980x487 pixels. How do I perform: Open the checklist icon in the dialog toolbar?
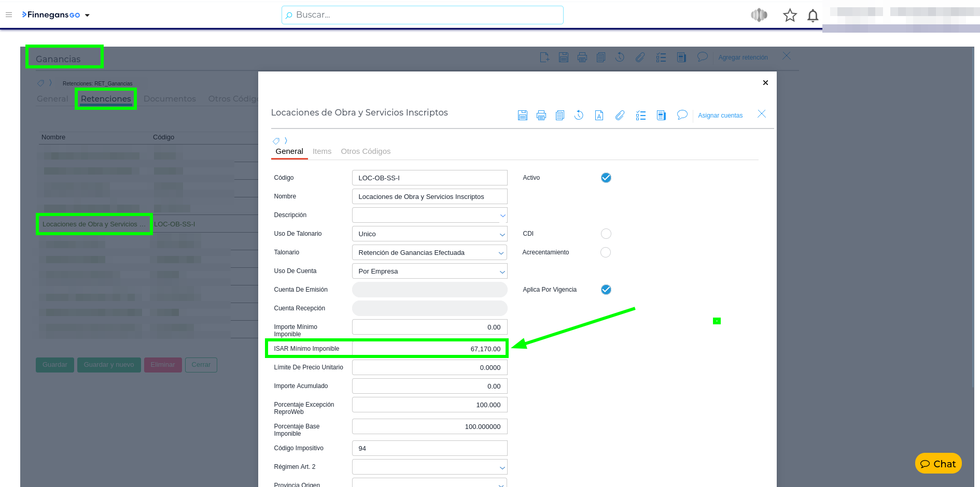(x=641, y=116)
